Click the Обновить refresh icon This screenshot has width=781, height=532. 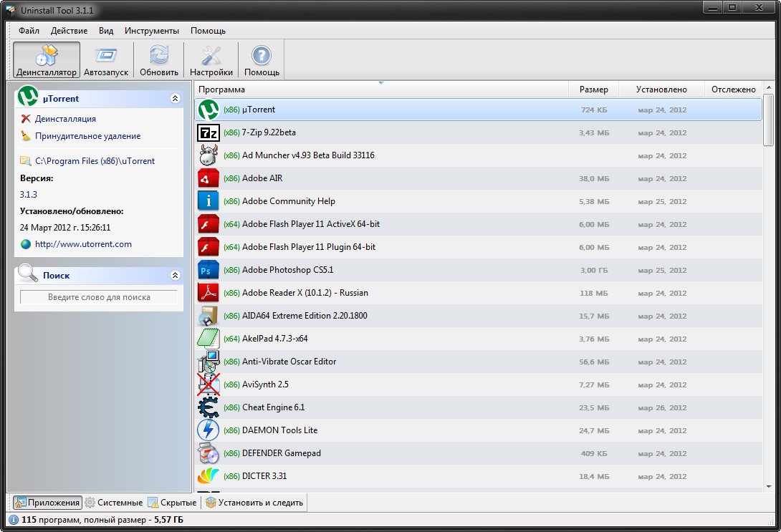tap(159, 56)
